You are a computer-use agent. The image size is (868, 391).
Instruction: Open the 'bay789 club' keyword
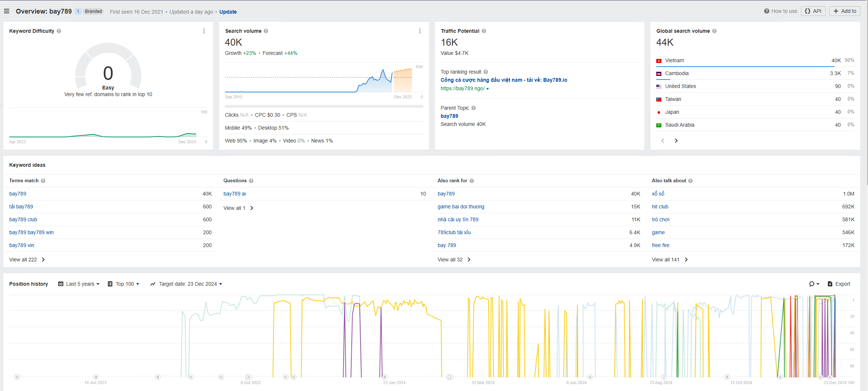tap(23, 219)
